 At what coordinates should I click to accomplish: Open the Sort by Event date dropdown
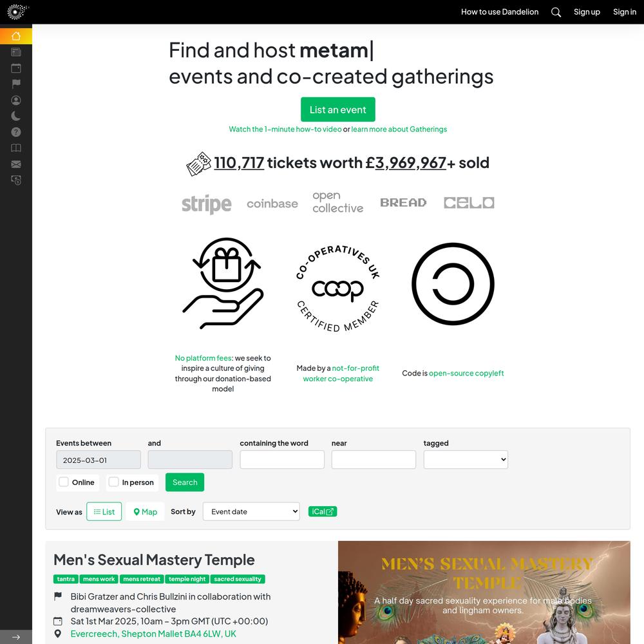pos(251,512)
